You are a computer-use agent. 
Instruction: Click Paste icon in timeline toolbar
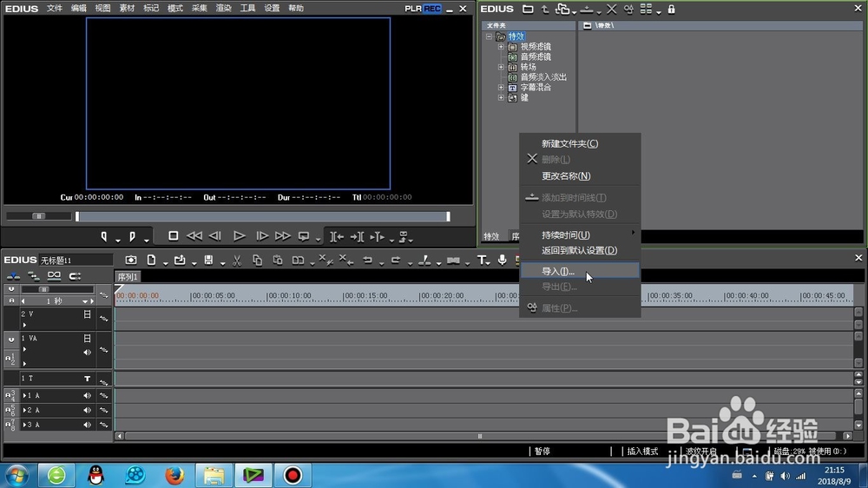point(278,260)
